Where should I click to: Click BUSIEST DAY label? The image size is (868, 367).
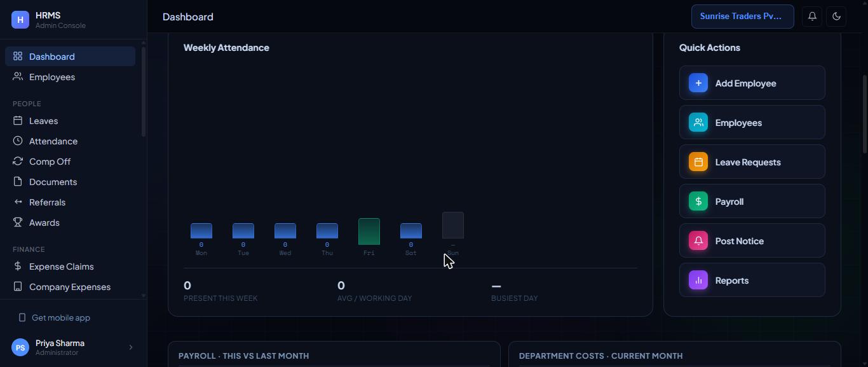[x=515, y=298]
